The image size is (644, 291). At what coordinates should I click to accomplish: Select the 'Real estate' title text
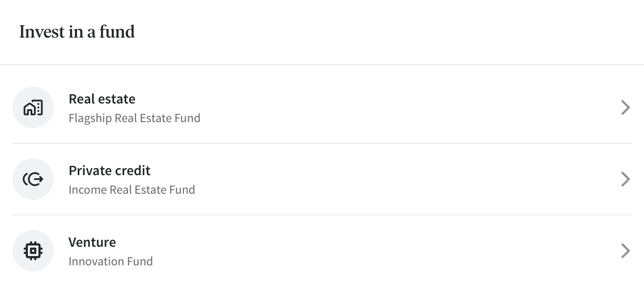pyautogui.click(x=102, y=99)
